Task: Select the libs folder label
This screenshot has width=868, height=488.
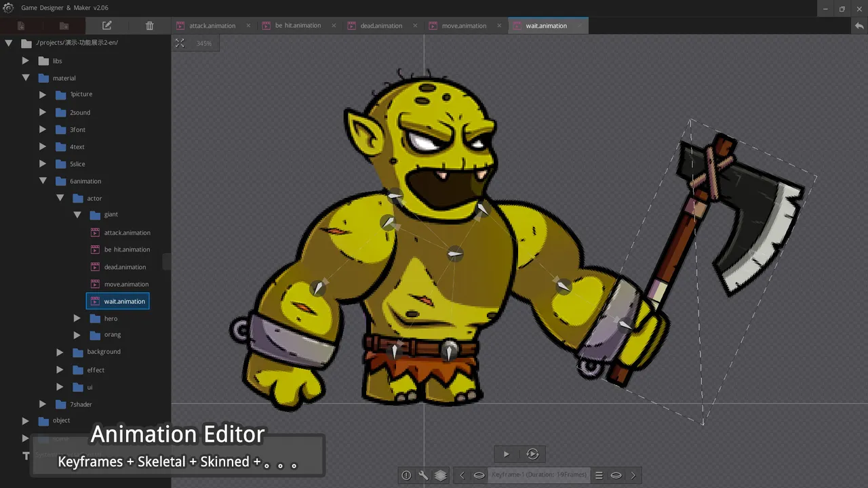Action: (57, 61)
